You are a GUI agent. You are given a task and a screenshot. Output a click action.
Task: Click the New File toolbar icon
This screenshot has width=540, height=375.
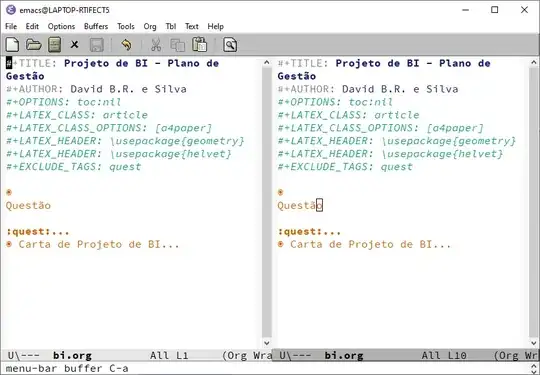pos(12,45)
